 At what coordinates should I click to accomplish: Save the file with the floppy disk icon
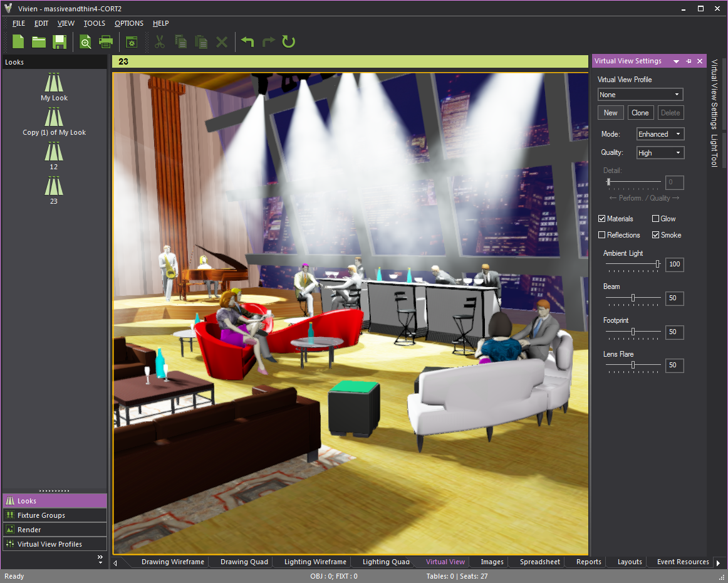(60, 42)
